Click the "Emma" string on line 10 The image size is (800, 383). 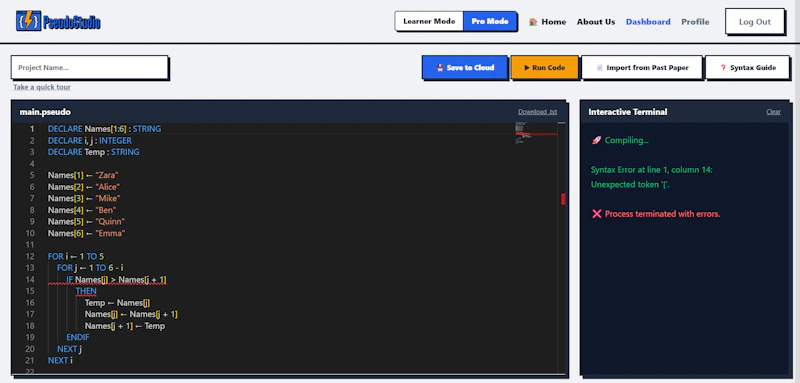tap(110, 234)
